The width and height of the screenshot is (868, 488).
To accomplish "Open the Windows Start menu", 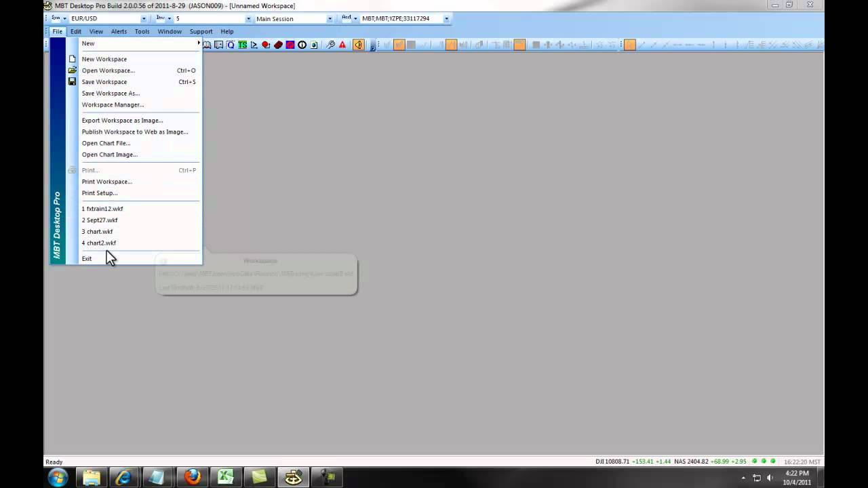I will click(x=58, y=478).
